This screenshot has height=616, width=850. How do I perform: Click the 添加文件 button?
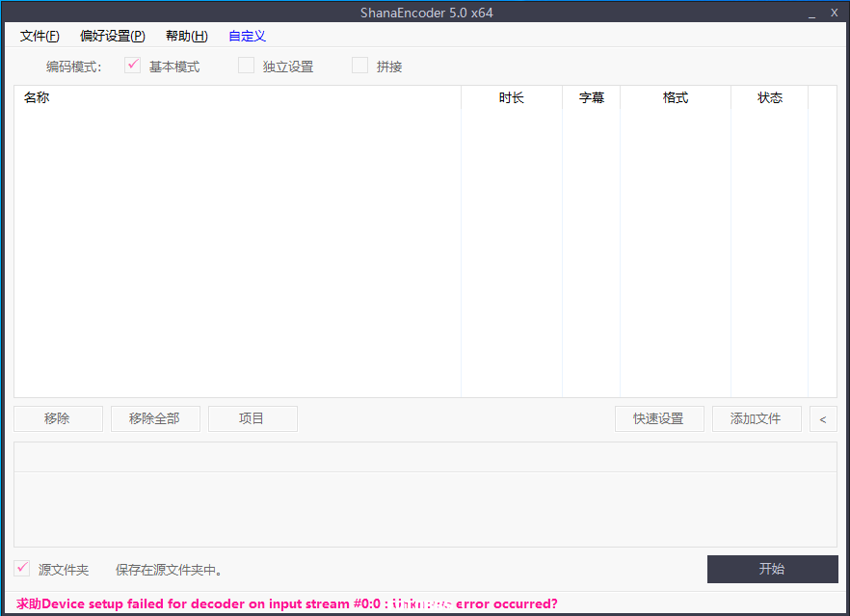pos(757,418)
